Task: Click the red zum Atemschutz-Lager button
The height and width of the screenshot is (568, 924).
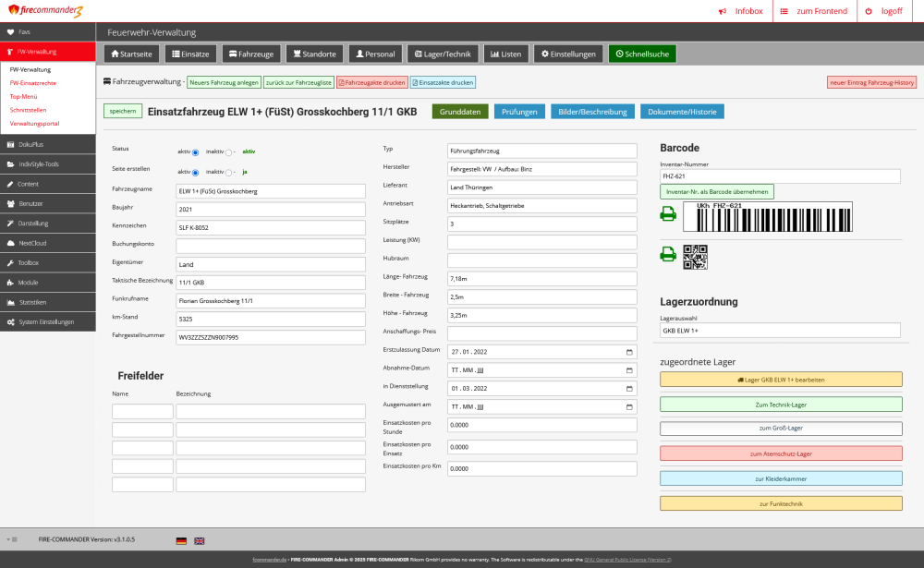Action: [x=781, y=453]
